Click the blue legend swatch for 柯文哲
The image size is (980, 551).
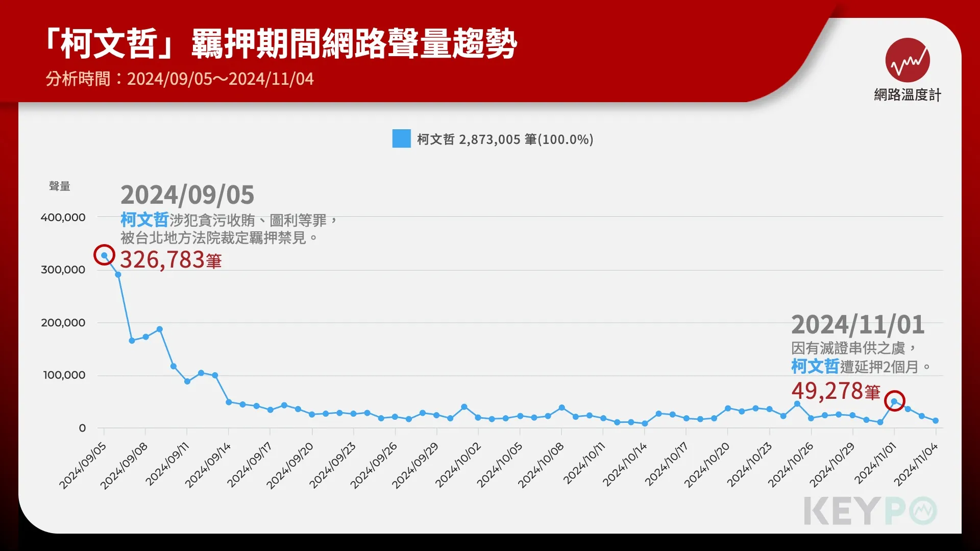[x=401, y=139]
